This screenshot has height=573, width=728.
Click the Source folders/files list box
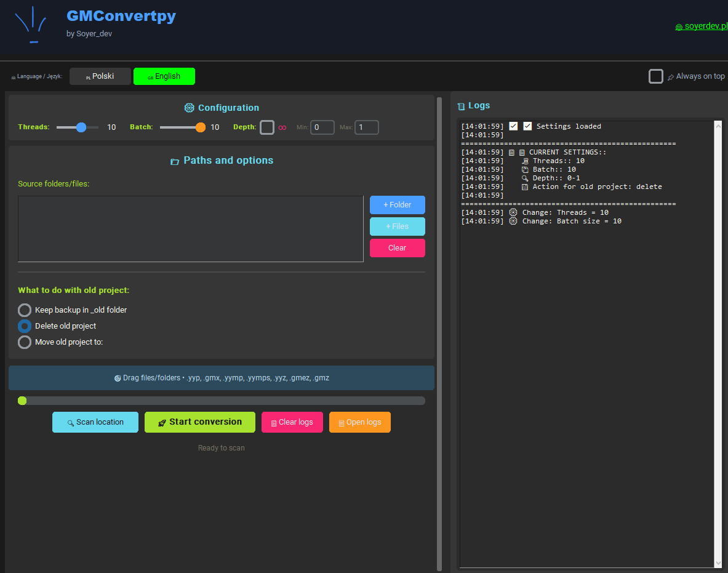point(190,229)
